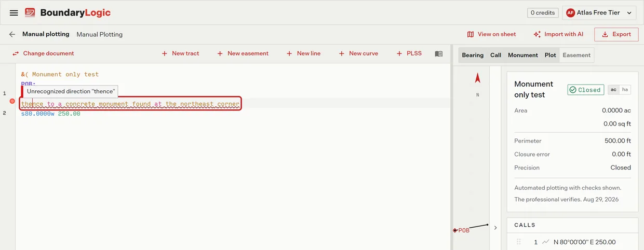The image size is (644, 250).
Task: Open View on sheet
Action: click(491, 34)
